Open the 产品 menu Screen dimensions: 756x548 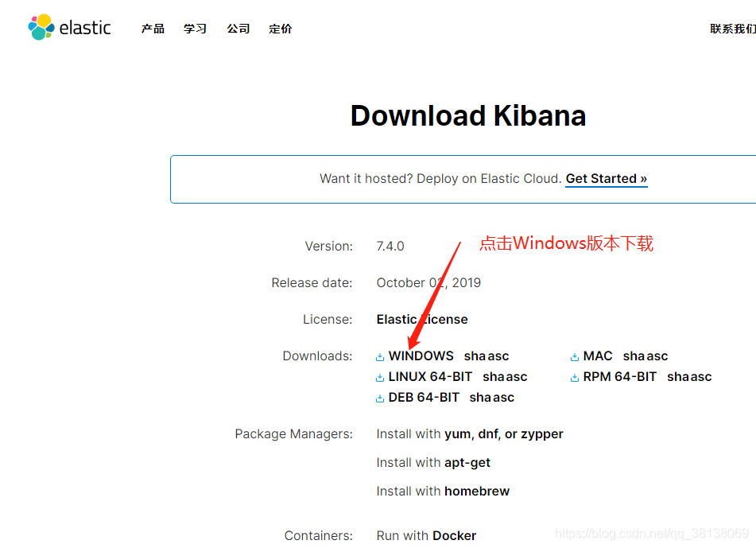click(x=153, y=28)
